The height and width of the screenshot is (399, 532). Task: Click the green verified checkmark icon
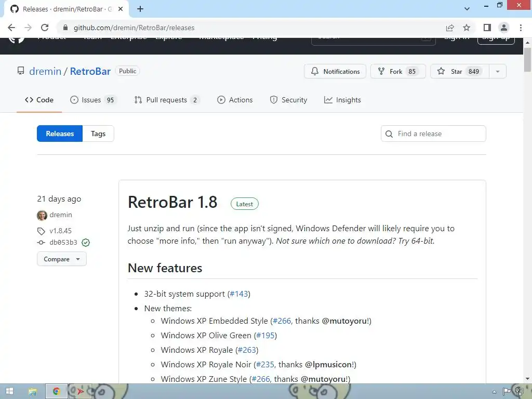tap(86, 242)
